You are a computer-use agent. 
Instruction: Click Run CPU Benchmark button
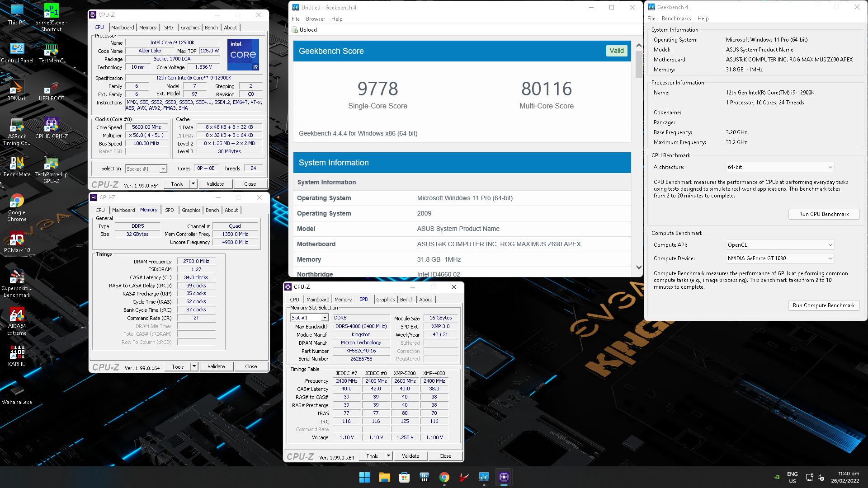[x=824, y=214]
